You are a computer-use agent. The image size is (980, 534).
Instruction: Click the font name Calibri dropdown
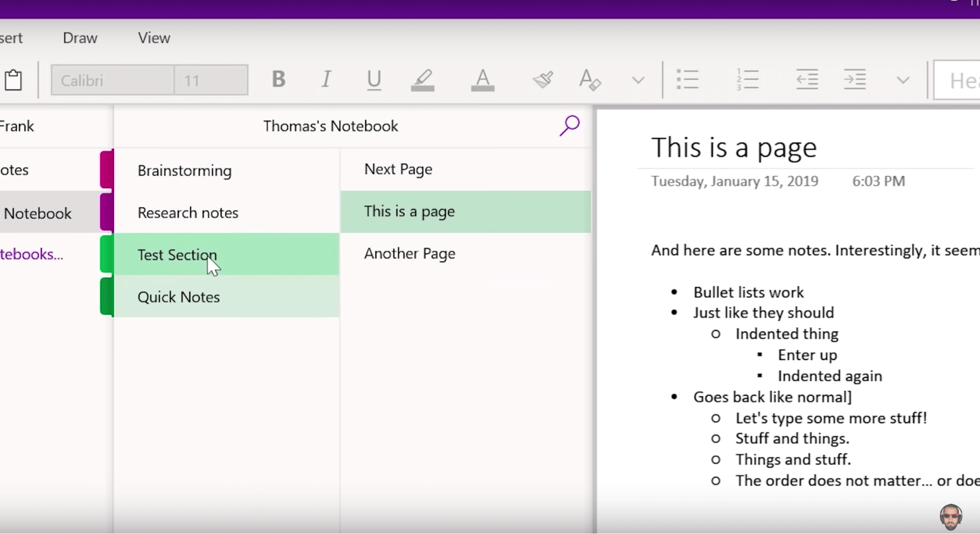(113, 79)
